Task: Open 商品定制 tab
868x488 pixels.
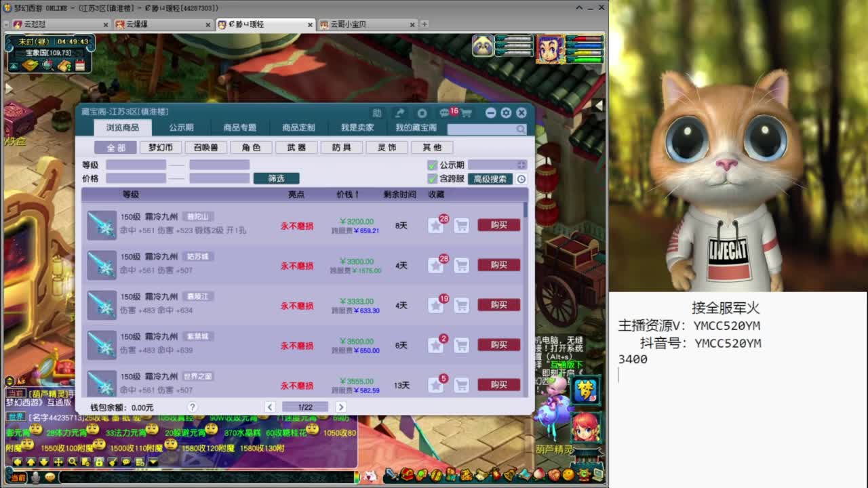Action: click(x=298, y=127)
